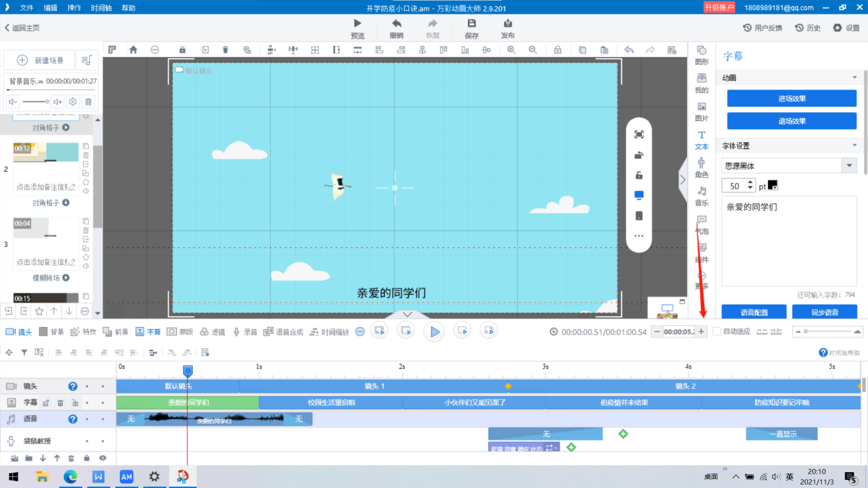Toggle the lock icon in the floating canvas toolbar

pyautogui.click(x=638, y=175)
